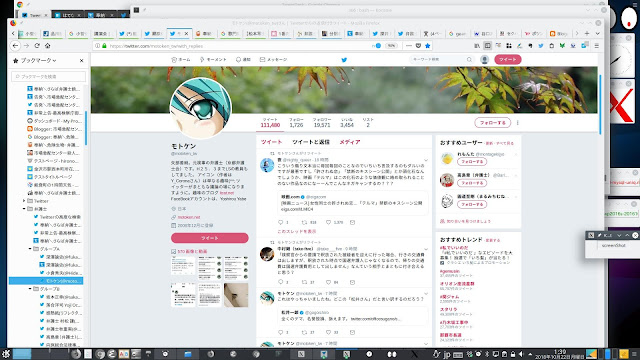Like the second tweet showing 84 likes
The width and height of the screenshot is (640, 360).
[x=329, y=282]
